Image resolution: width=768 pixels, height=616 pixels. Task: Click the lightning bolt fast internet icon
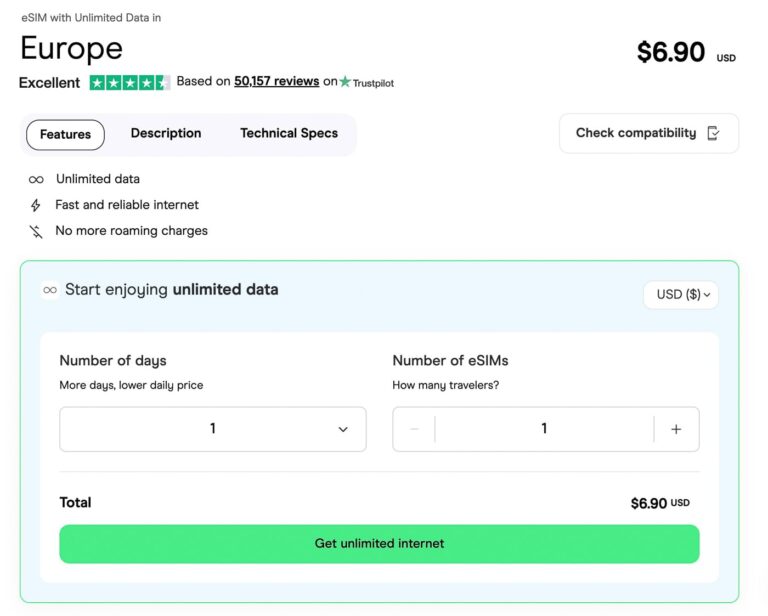coord(36,205)
